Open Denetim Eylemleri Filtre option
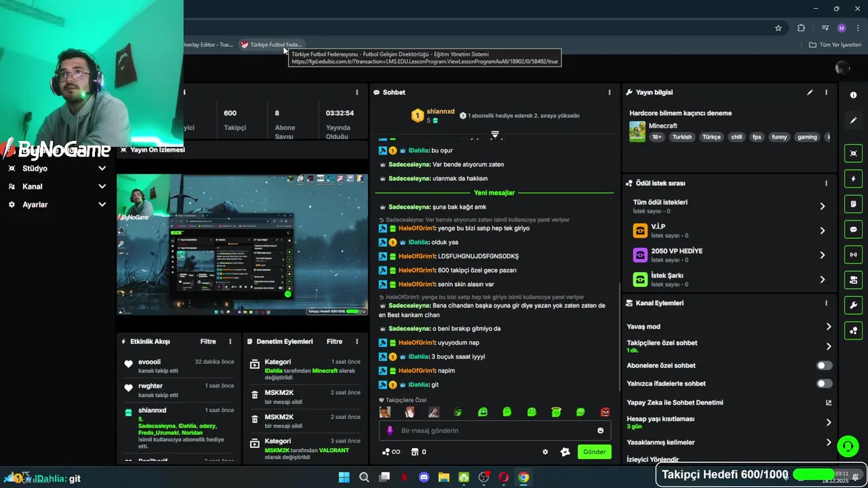This screenshot has height=488, width=868. pyautogui.click(x=334, y=342)
